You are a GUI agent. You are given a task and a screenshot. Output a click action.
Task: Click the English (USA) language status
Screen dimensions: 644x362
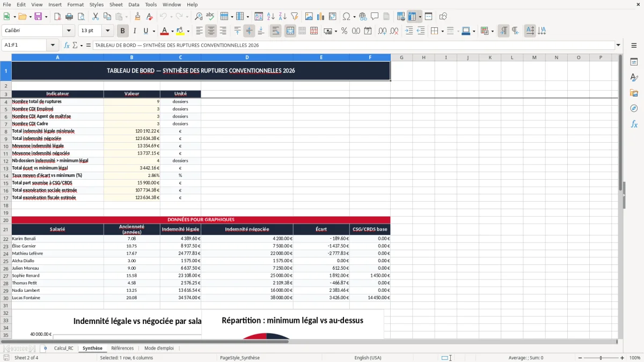tap(368, 358)
